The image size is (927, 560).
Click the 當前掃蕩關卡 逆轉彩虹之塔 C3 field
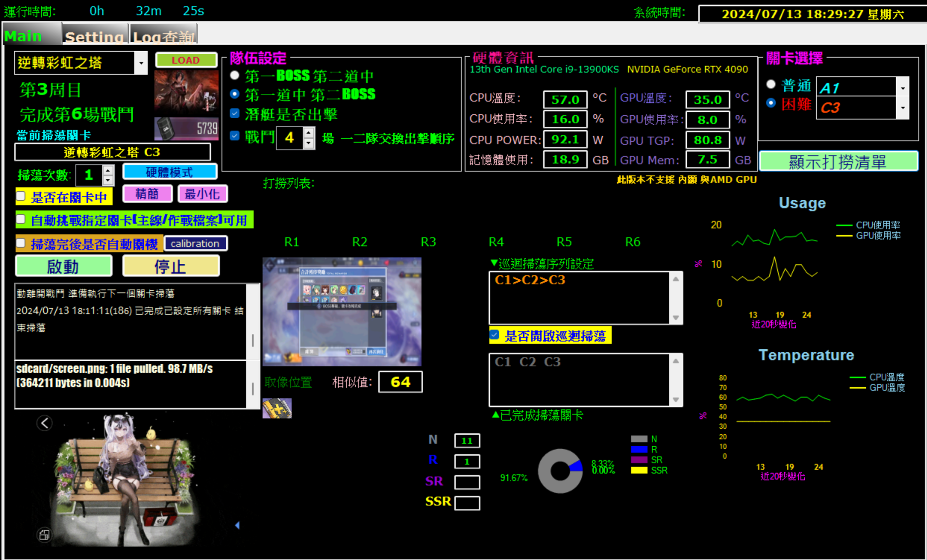click(112, 152)
